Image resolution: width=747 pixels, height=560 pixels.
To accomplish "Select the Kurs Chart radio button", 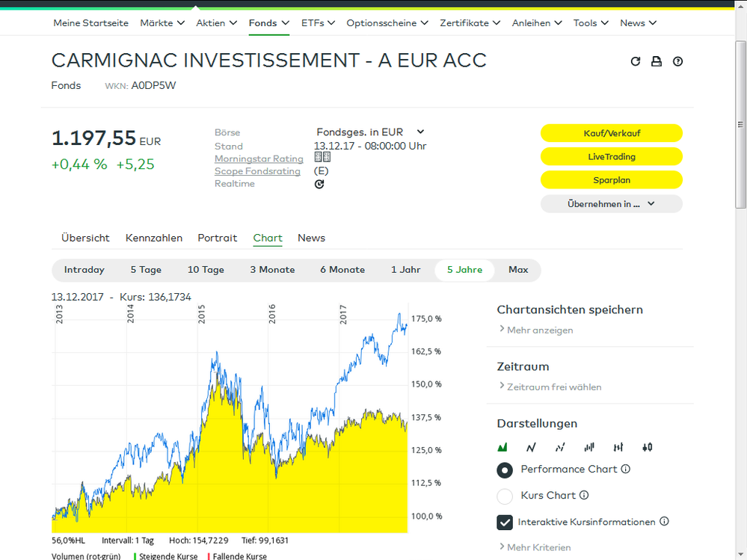I will pyautogui.click(x=505, y=496).
